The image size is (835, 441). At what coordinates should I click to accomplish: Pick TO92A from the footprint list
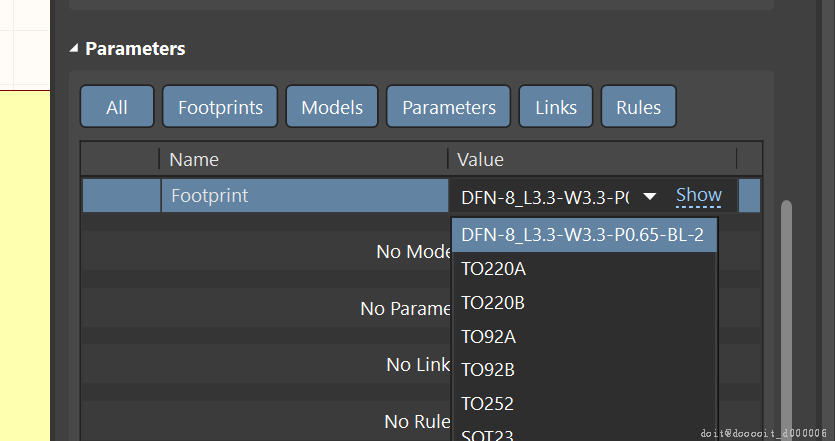[x=488, y=336]
